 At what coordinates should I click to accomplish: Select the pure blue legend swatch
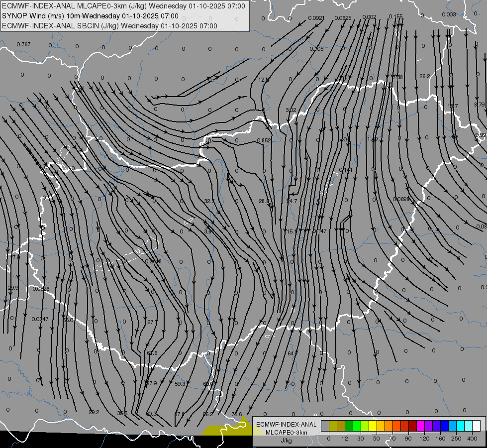pos(445,426)
